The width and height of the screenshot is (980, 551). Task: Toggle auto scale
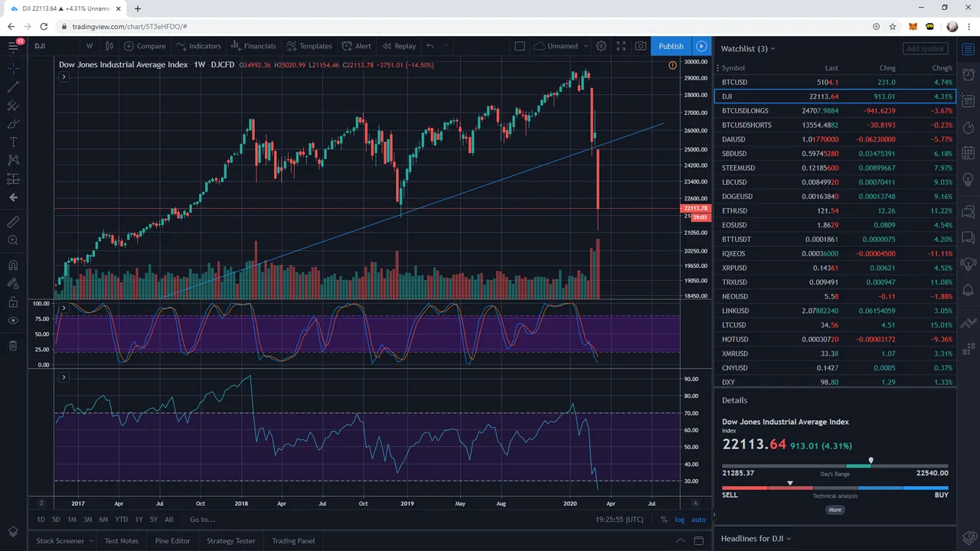(x=698, y=520)
